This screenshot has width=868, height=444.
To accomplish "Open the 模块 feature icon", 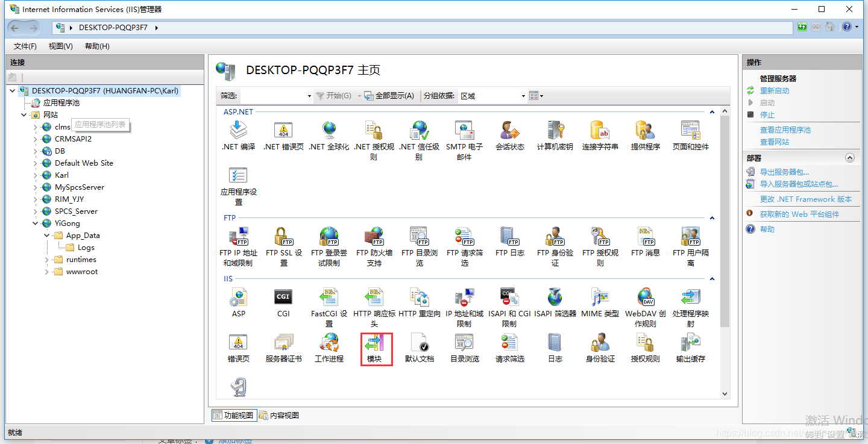I will click(x=374, y=348).
